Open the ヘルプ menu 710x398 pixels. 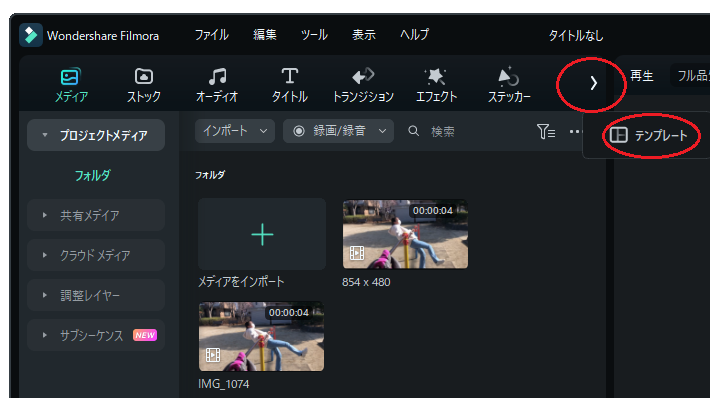point(414,35)
